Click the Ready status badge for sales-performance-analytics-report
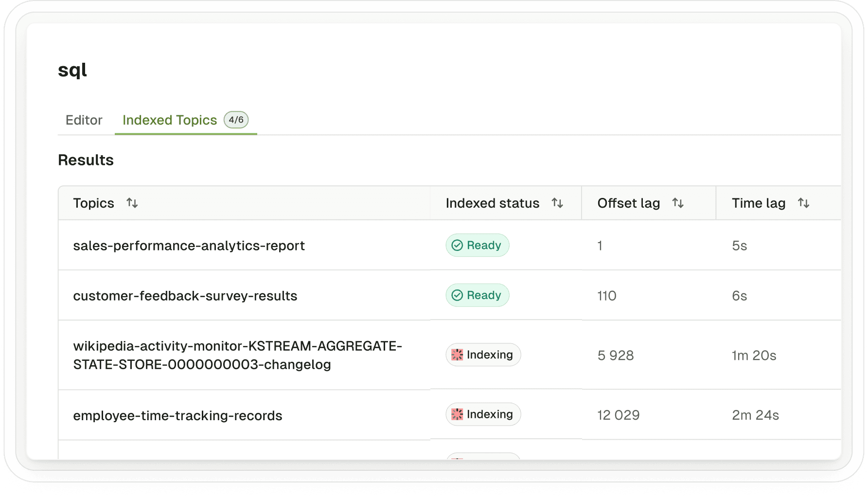Image resolution: width=868 pixels, height=498 pixels. click(477, 245)
